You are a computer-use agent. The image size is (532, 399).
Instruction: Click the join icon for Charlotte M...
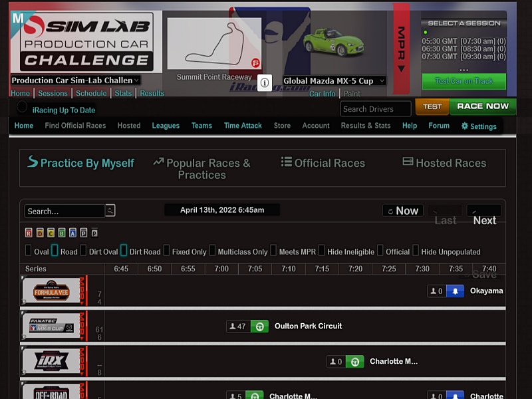click(x=355, y=361)
